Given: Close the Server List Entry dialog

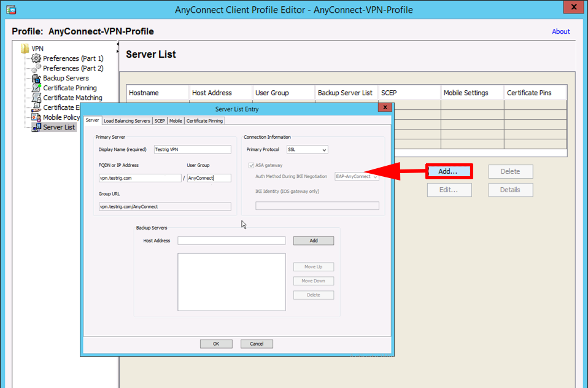Looking at the screenshot, I should pyautogui.click(x=385, y=107).
